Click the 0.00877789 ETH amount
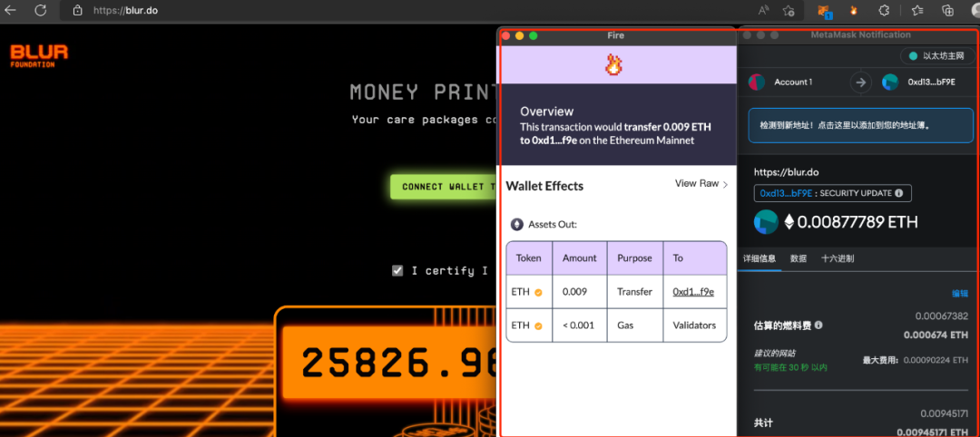Image resolution: width=980 pixels, height=437 pixels. click(857, 221)
